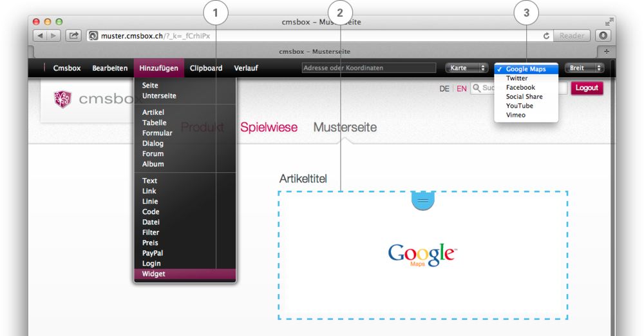644x336 pixels.
Task: Open the Spielwiese navigation link
Action: (x=269, y=127)
